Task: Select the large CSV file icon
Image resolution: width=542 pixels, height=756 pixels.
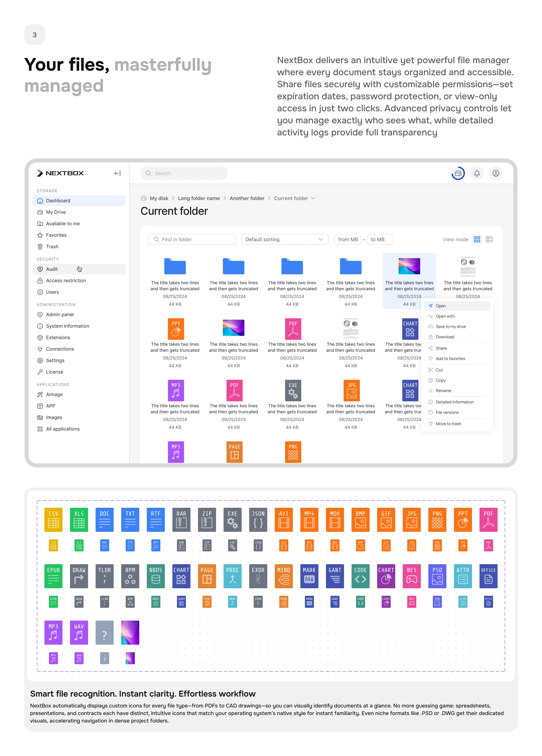Action: click(53, 519)
